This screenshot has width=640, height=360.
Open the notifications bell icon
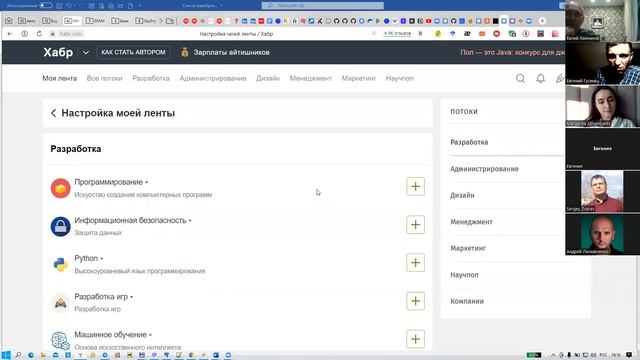coord(540,78)
